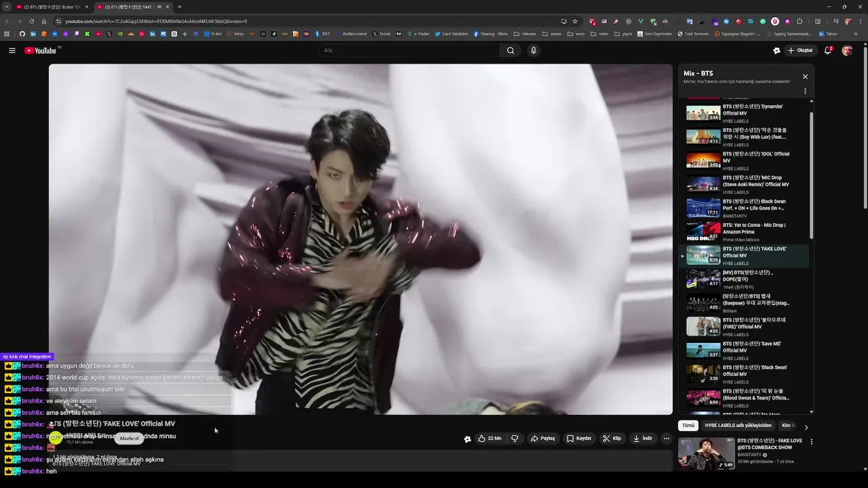Go to the browser home page

pos(44,21)
